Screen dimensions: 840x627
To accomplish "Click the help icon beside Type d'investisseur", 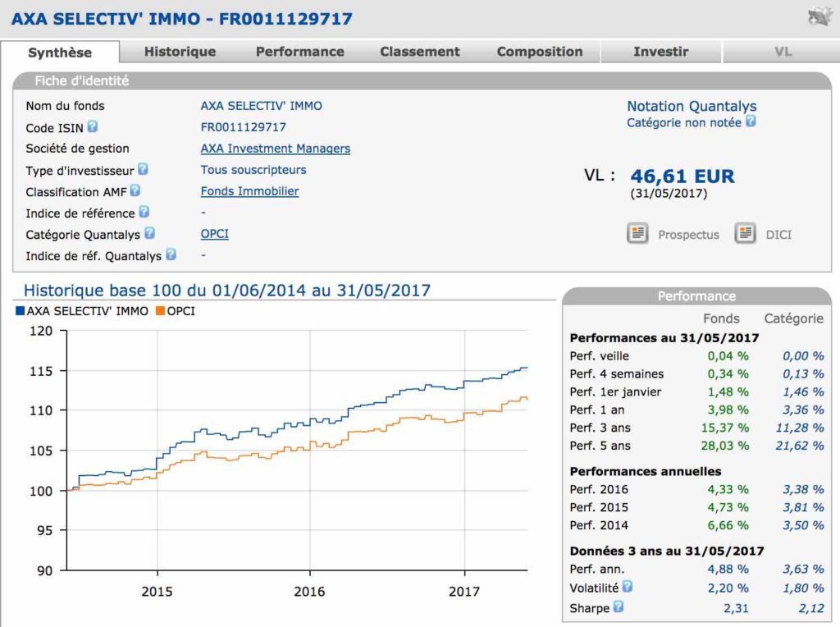I will point(143,169).
